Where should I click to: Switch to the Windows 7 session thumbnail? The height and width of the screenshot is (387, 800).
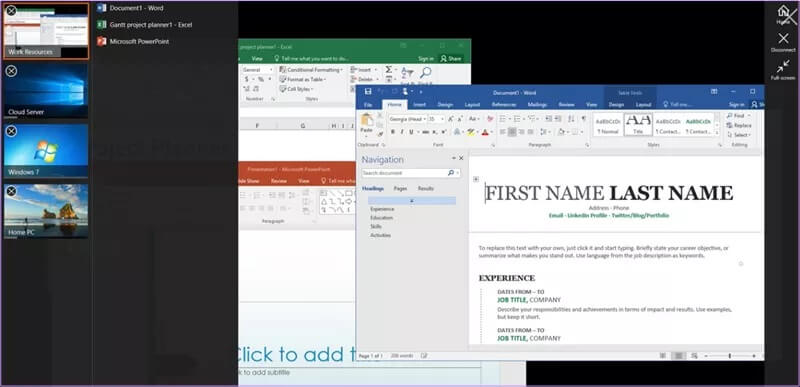46,151
